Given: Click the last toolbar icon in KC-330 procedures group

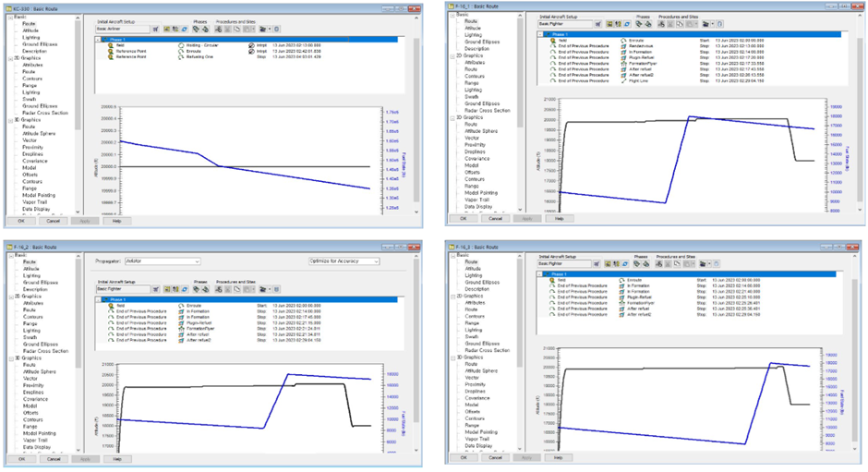Looking at the screenshot, I should (277, 29).
